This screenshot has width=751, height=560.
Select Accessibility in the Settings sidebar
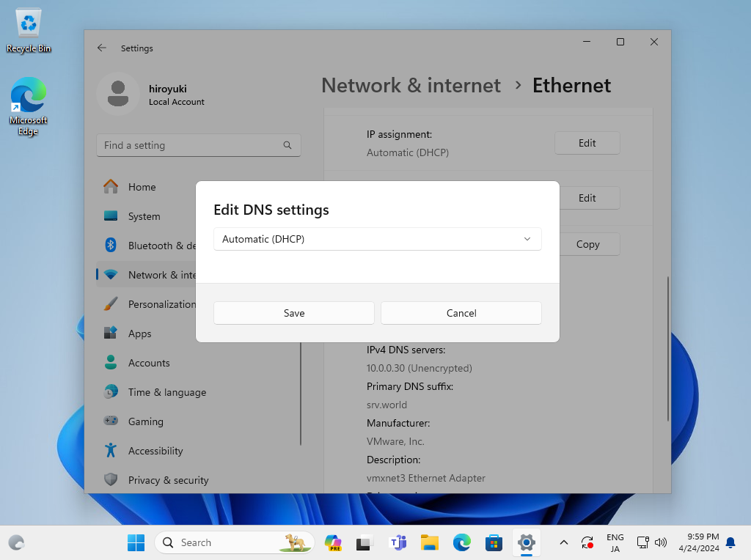coord(155,451)
